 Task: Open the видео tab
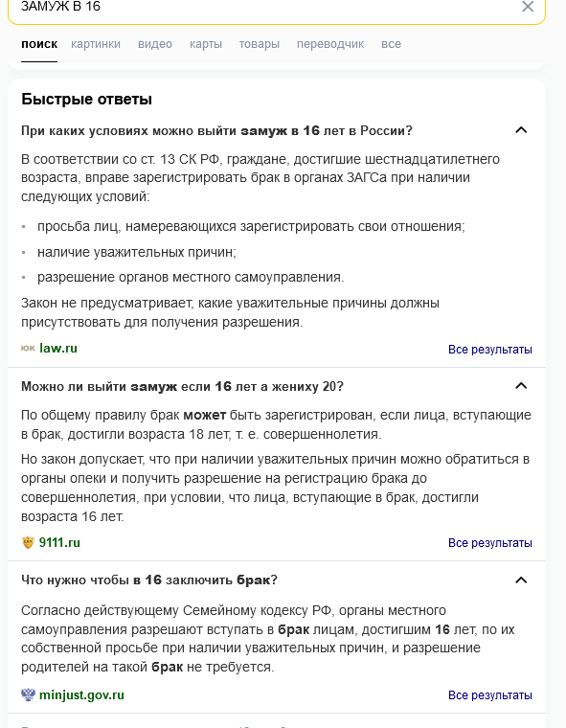pos(155,44)
